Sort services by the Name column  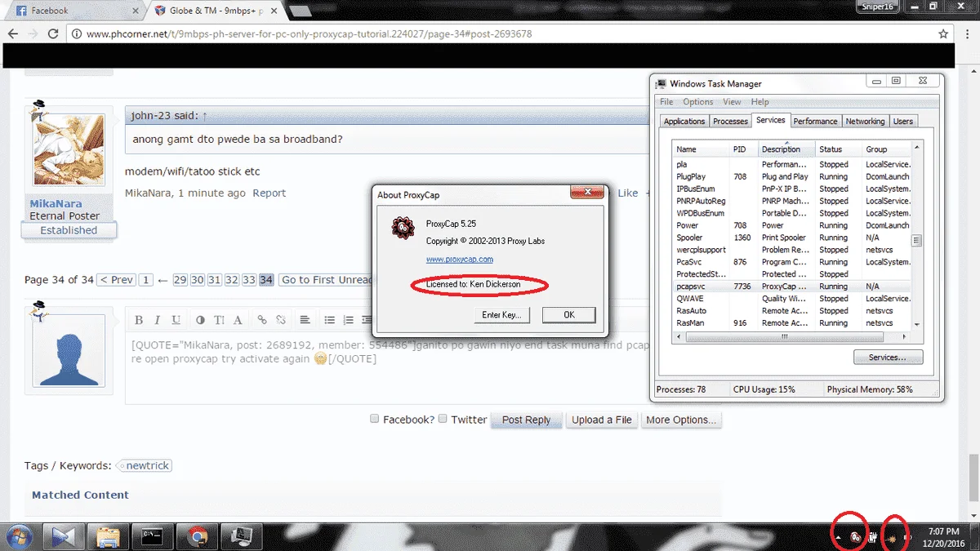[x=701, y=149]
